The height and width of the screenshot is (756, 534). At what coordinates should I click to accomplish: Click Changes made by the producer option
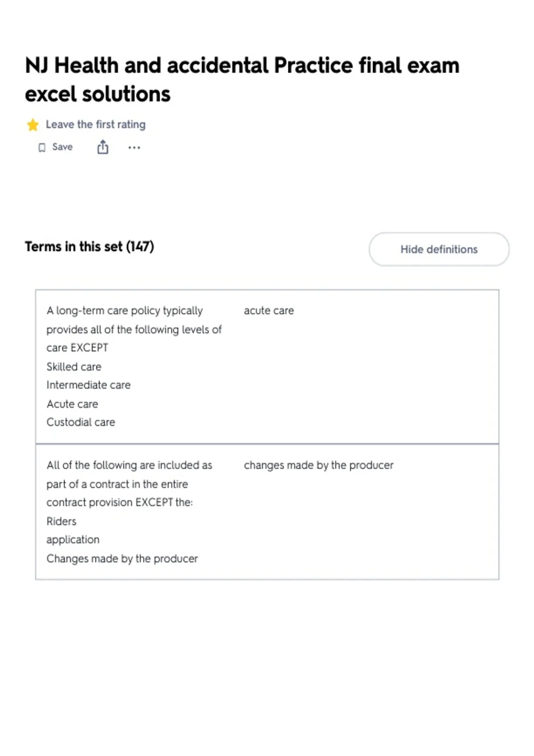122,559
